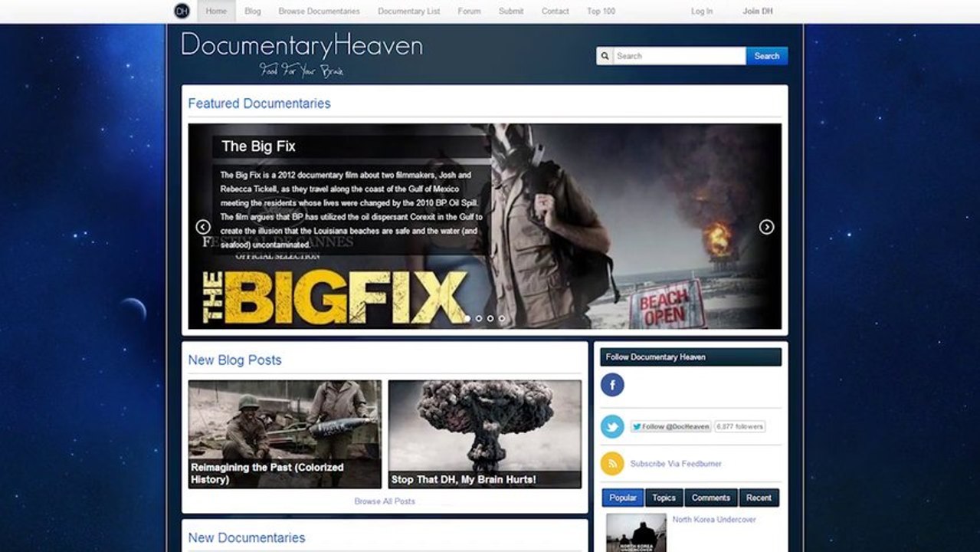The image size is (980, 552).
Task: Advance to next featured slide arrow
Action: (766, 227)
